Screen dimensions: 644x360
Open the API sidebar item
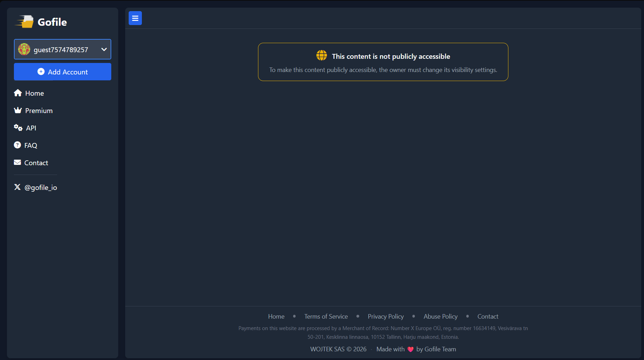tap(31, 128)
